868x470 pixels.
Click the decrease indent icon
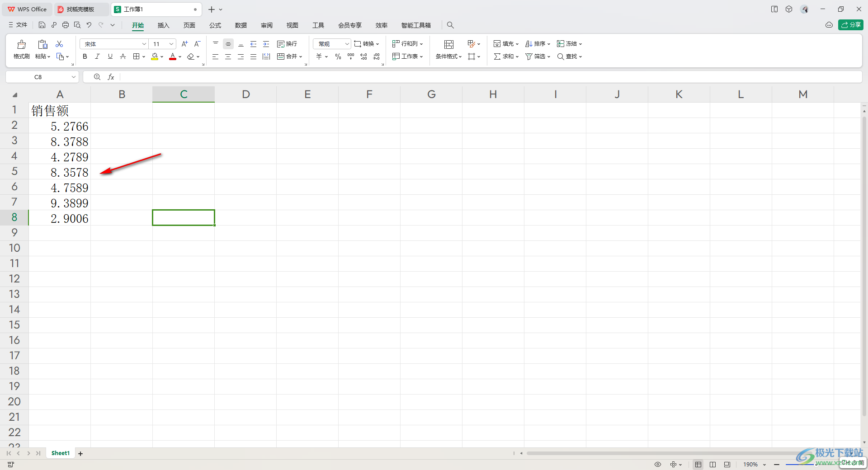pyautogui.click(x=253, y=44)
